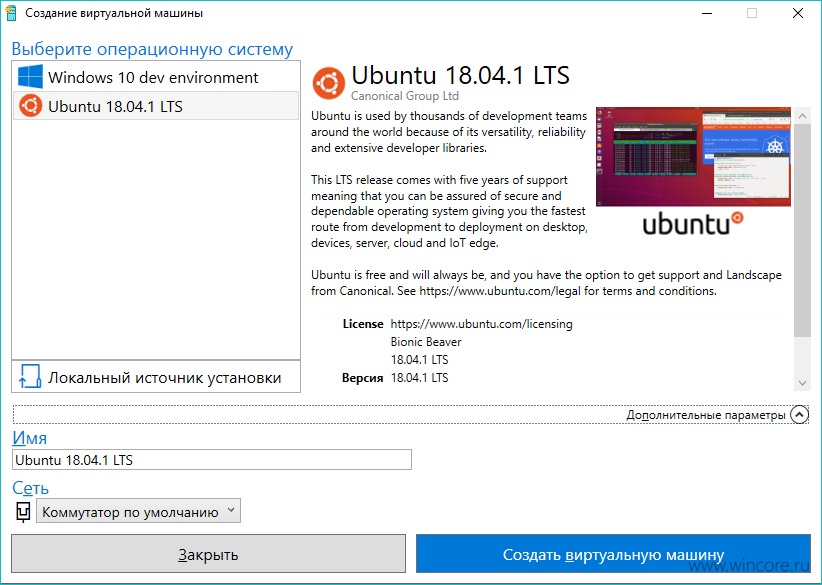Image resolution: width=822 pixels, height=585 pixels.
Task: Click the ubuntu.com/licensing license URL
Action: pyautogui.click(x=481, y=324)
